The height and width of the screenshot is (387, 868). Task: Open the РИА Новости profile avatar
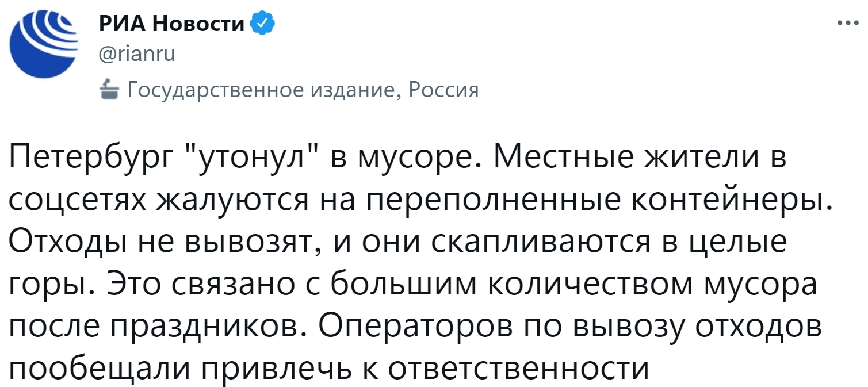44,44
